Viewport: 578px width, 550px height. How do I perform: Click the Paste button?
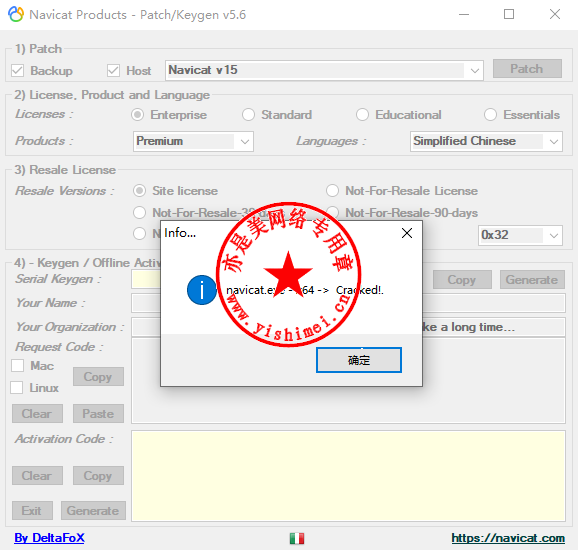(x=98, y=414)
